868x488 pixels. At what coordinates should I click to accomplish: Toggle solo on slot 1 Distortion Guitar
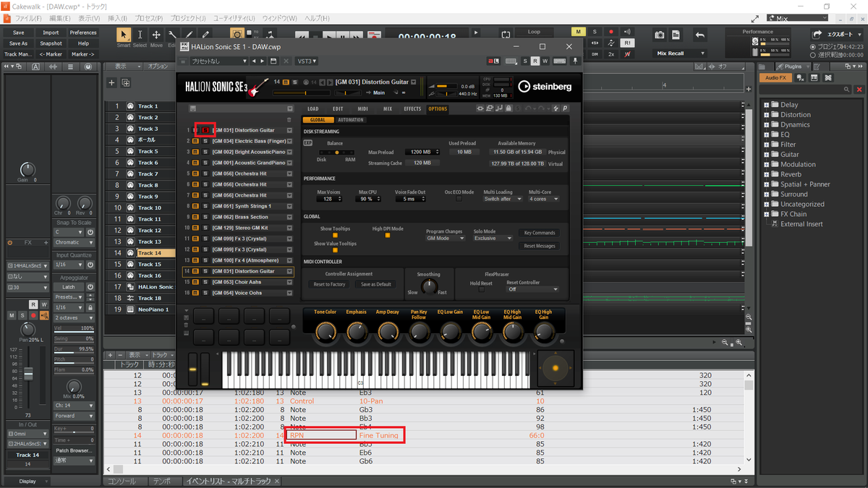point(205,130)
